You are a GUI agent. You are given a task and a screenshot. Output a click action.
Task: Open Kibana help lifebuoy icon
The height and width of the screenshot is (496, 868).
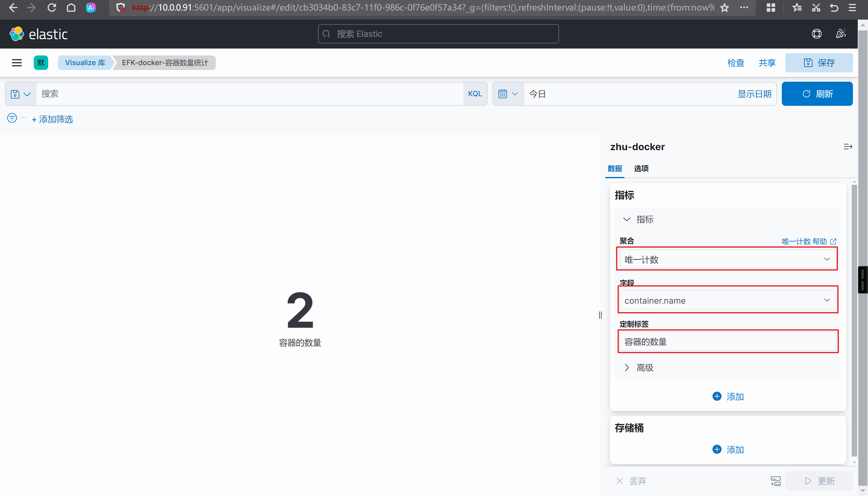pyautogui.click(x=816, y=34)
